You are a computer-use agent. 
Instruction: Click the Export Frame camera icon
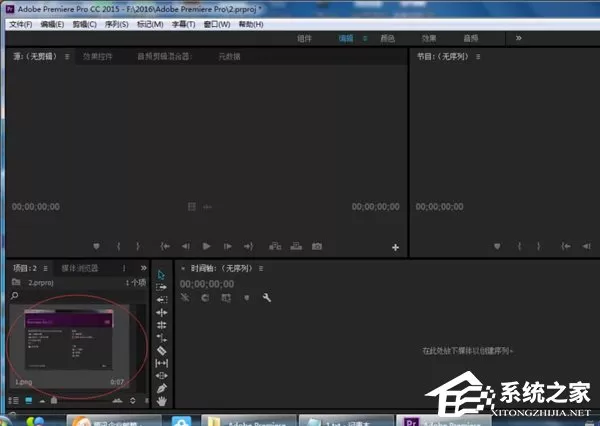coord(317,246)
